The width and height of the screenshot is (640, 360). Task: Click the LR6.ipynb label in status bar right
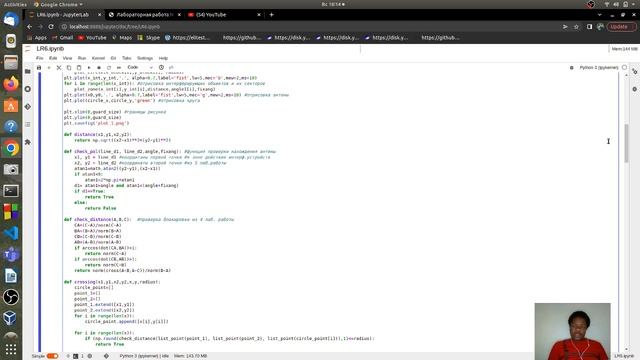tap(624, 356)
